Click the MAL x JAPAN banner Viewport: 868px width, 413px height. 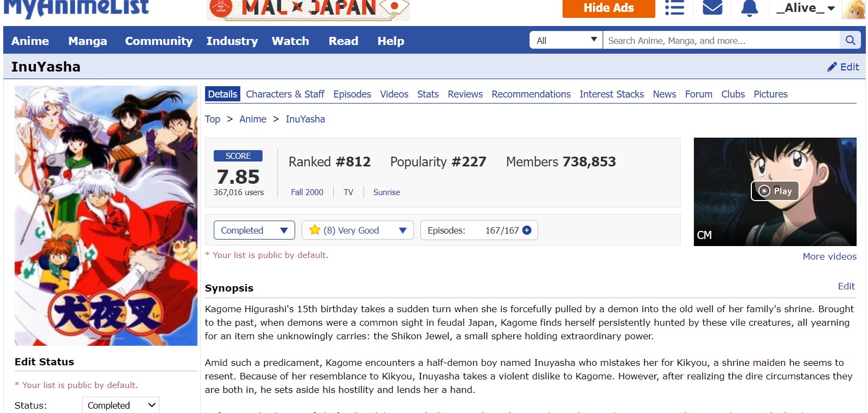[x=308, y=9]
